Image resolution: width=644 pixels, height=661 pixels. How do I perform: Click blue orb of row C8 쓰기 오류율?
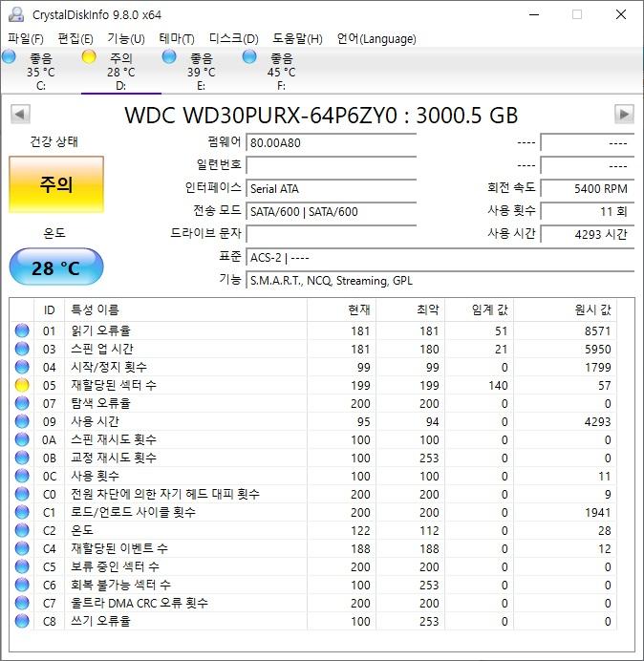tap(22, 621)
